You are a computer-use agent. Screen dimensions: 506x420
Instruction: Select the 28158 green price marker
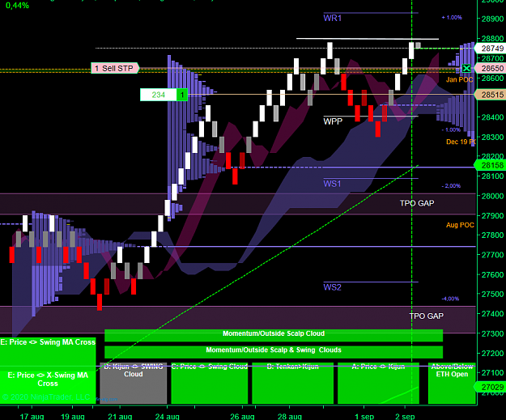(490, 165)
